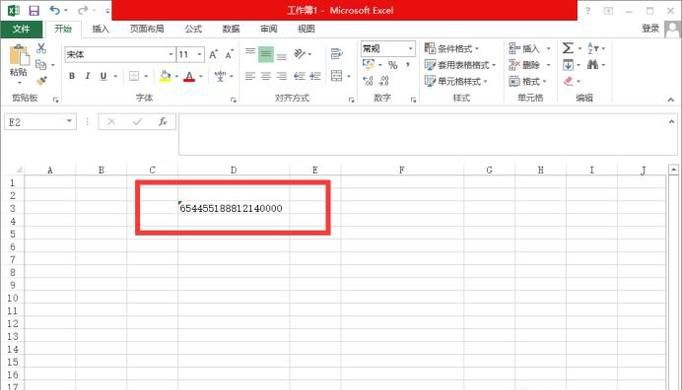This screenshot has height=390, width=682.
Task: Apply comma style number format
Action: pyautogui.click(x=408, y=65)
